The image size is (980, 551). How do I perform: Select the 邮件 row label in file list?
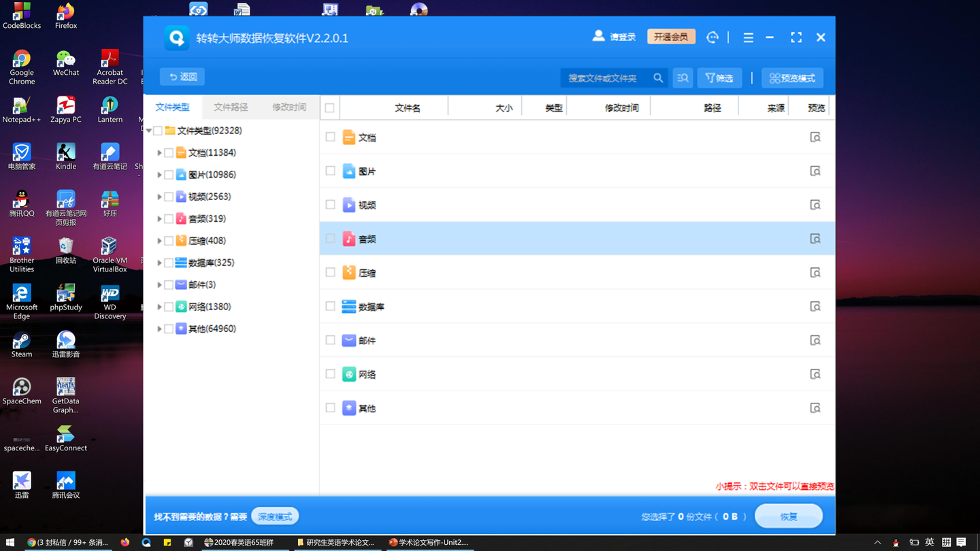367,340
